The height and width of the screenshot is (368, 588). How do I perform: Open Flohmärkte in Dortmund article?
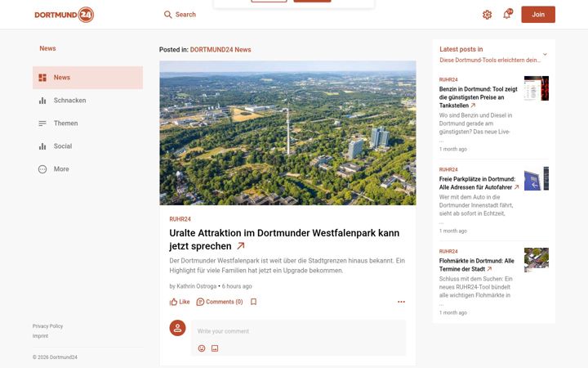477,265
